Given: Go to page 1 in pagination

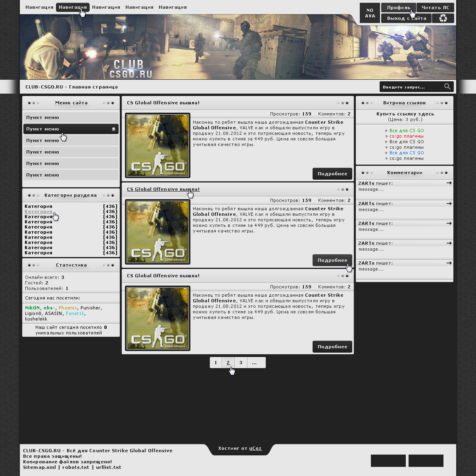Looking at the screenshot, I should (216, 363).
